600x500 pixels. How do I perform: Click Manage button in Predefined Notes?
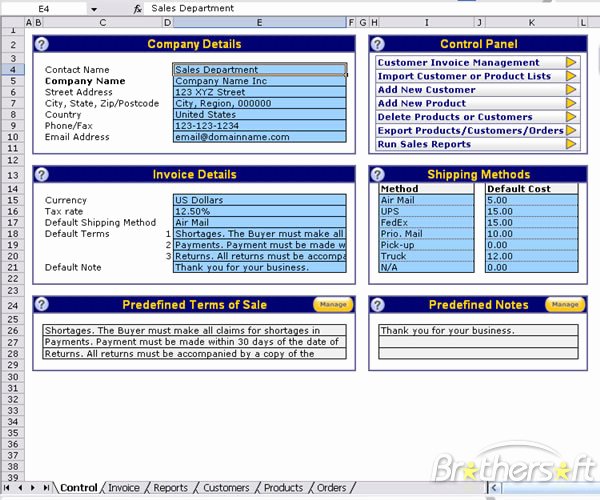pos(565,305)
